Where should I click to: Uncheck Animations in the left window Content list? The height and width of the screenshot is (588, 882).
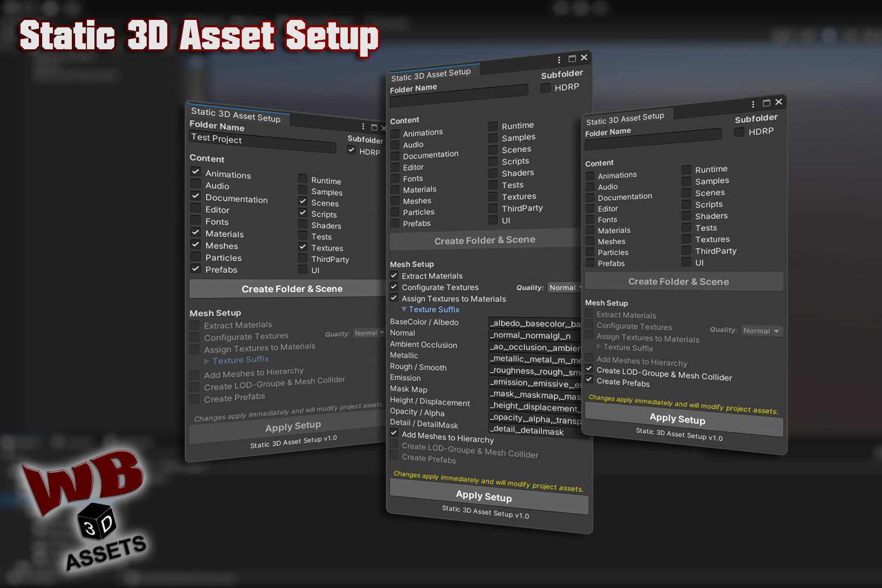(195, 172)
